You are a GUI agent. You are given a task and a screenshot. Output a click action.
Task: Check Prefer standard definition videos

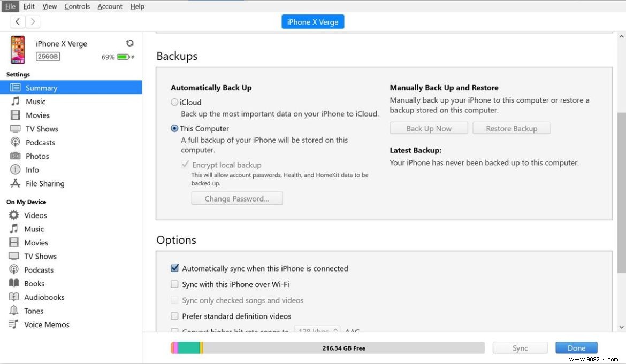174,316
